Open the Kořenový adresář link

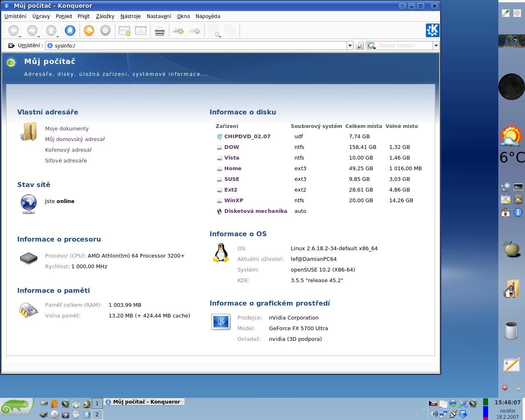[x=68, y=150]
